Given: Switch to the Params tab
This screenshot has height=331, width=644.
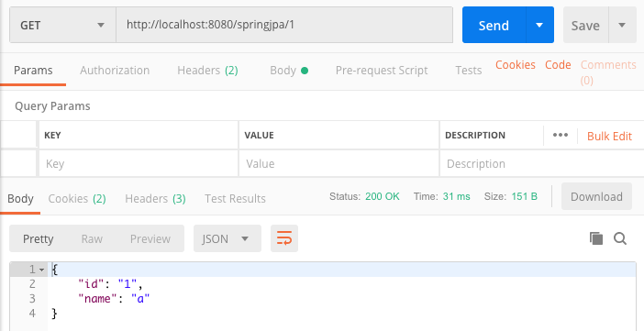Looking at the screenshot, I should pos(33,71).
